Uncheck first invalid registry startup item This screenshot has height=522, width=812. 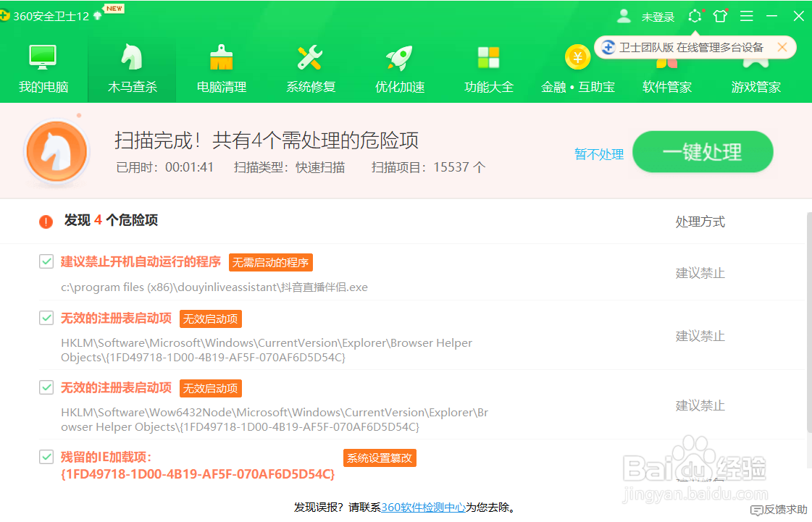46,317
